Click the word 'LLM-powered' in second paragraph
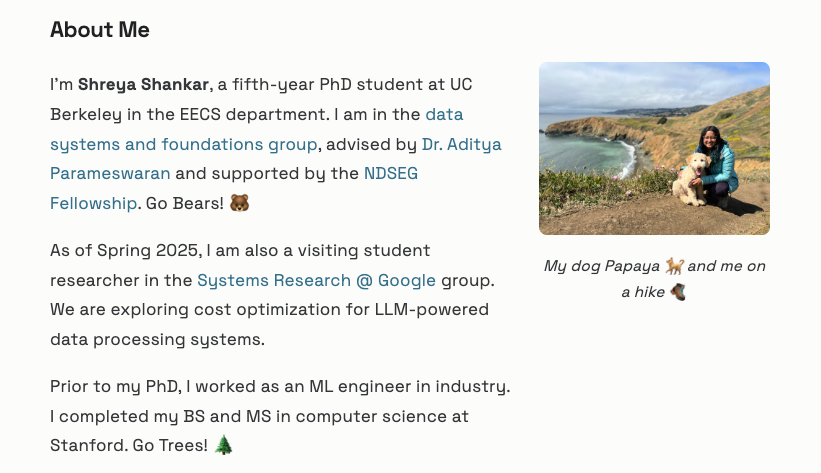This screenshot has width=821, height=473. [431, 310]
